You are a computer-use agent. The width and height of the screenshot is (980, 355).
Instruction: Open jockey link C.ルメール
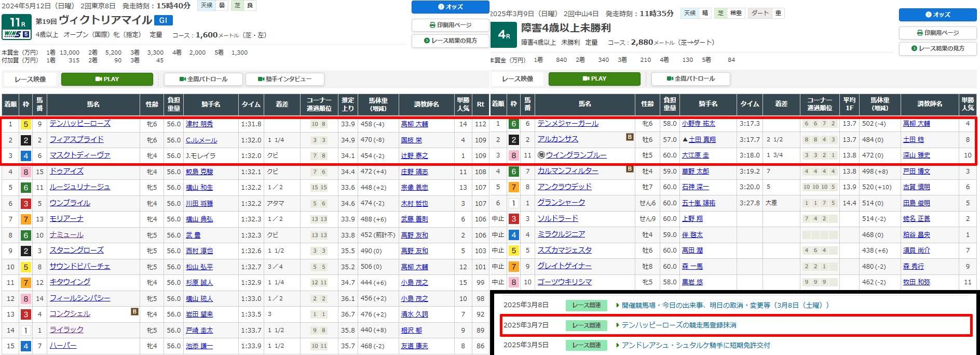(x=201, y=140)
